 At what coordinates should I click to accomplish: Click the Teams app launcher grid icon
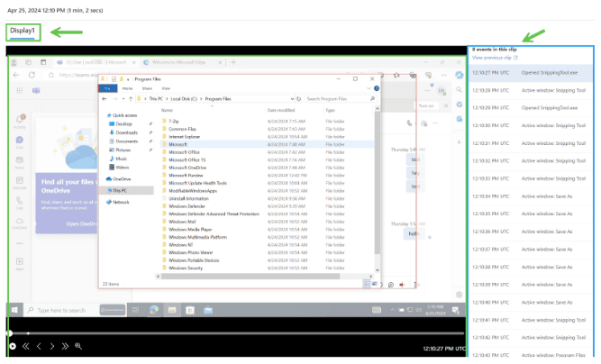[20, 90]
